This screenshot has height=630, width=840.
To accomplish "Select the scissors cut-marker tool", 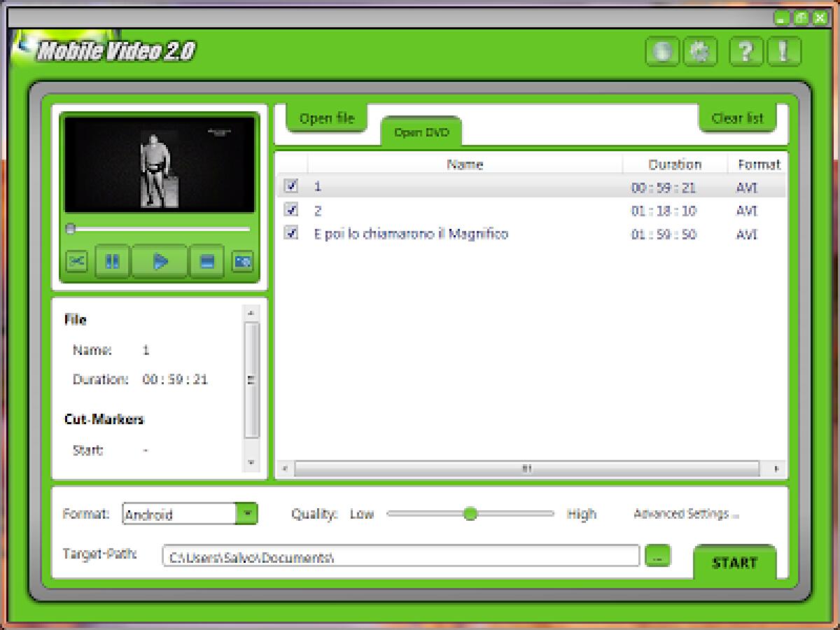I will point(76,261).
